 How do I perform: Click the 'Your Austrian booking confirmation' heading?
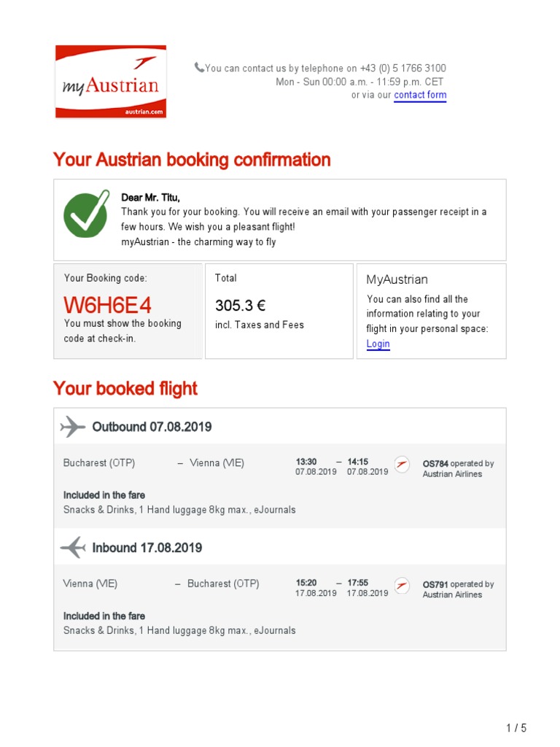click(192, 160)
